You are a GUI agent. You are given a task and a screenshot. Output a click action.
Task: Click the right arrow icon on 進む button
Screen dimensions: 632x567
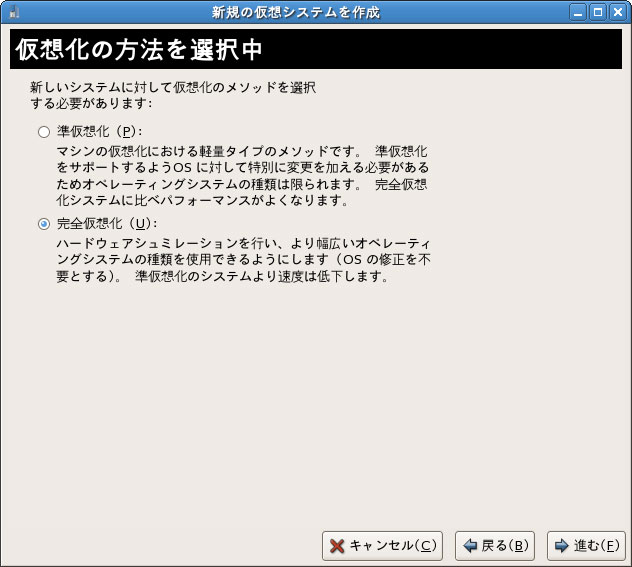click(561, 546)
